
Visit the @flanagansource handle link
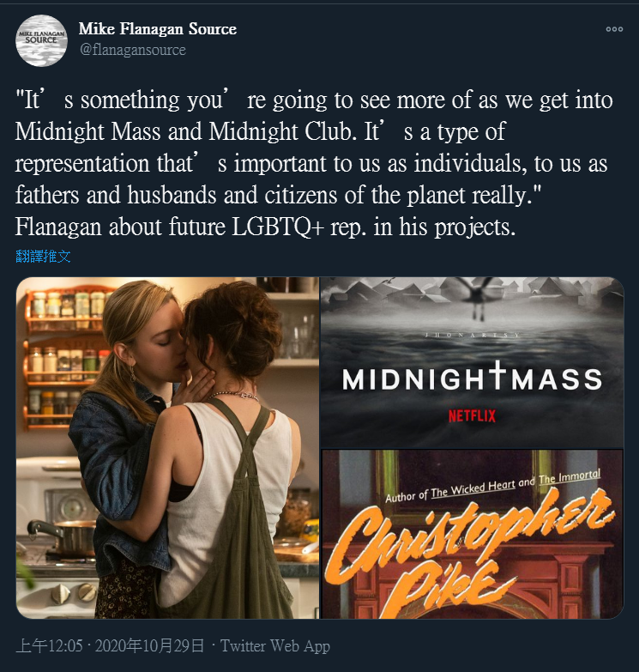[x=133, y=50]
